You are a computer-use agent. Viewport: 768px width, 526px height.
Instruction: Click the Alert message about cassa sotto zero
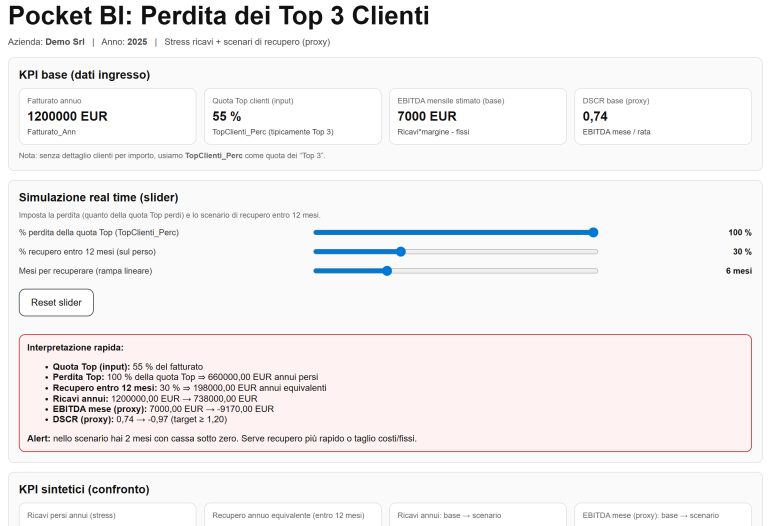click(221, 438)
